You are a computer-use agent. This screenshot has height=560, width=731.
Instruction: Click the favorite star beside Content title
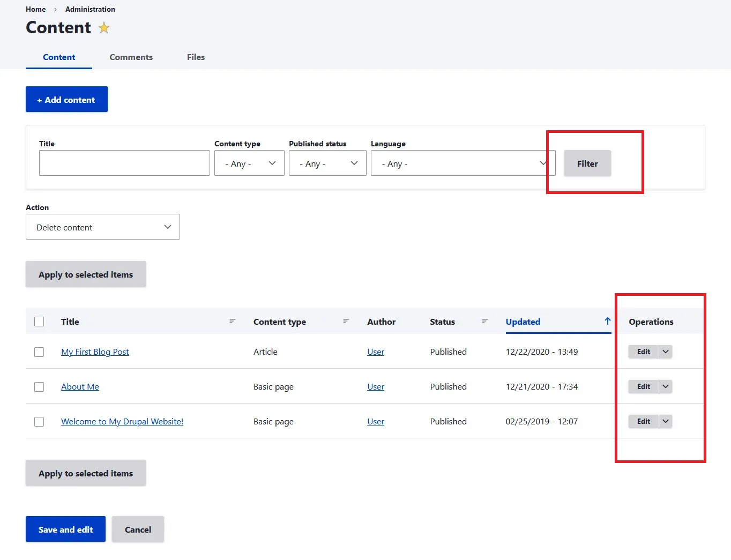tap(104, 28)
